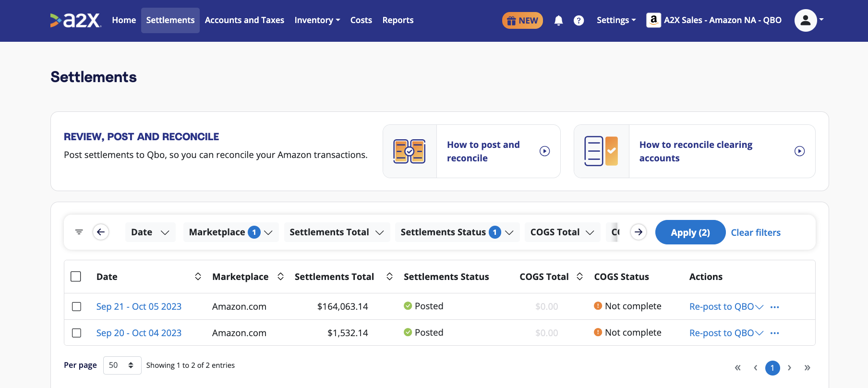
Task: Play the reconcile clearing accounts video
Action: [x=799, y=151]
